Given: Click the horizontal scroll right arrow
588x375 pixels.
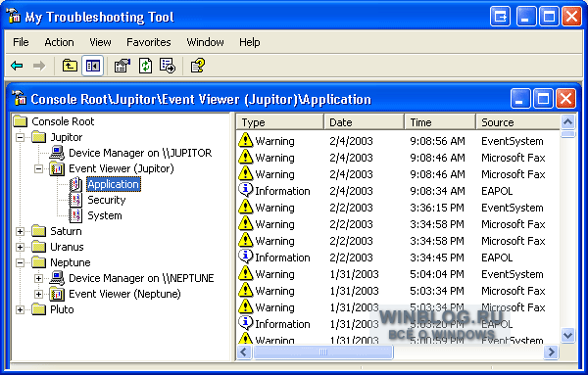Looking at the screenshot, I should 551,352.
